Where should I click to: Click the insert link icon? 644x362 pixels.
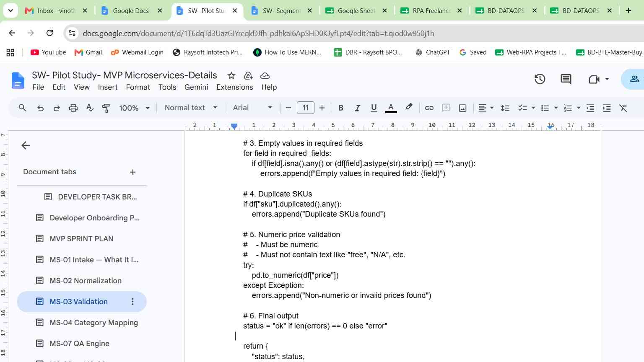click(x=429, y=108)
